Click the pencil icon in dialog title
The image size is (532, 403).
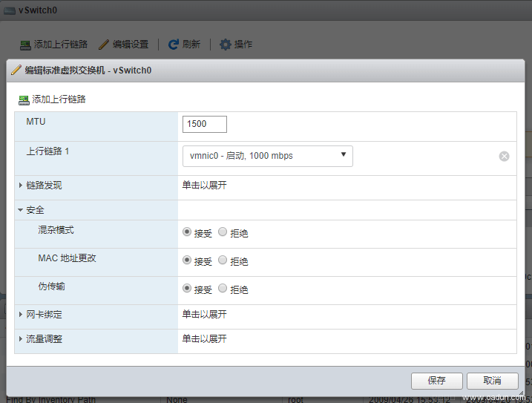pos(16,71)
